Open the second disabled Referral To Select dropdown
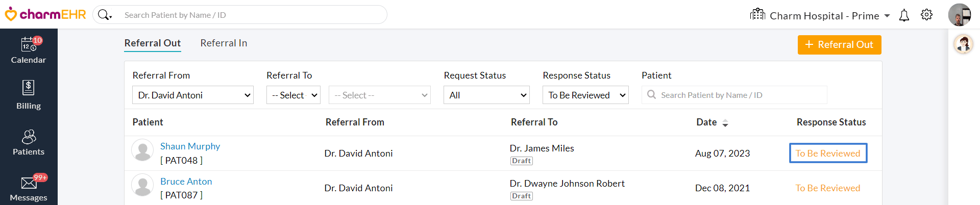Viewport: 980px width, 205px height. [x=380, y=95]
